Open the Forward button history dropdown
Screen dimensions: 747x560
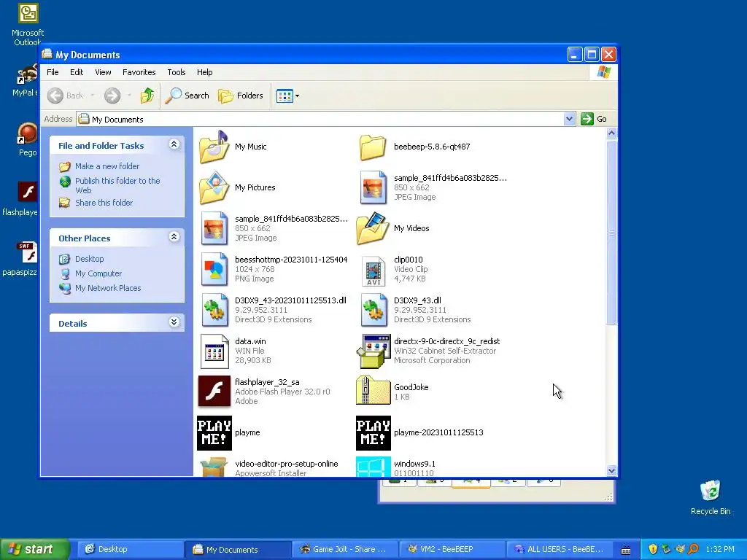point(129,96)
